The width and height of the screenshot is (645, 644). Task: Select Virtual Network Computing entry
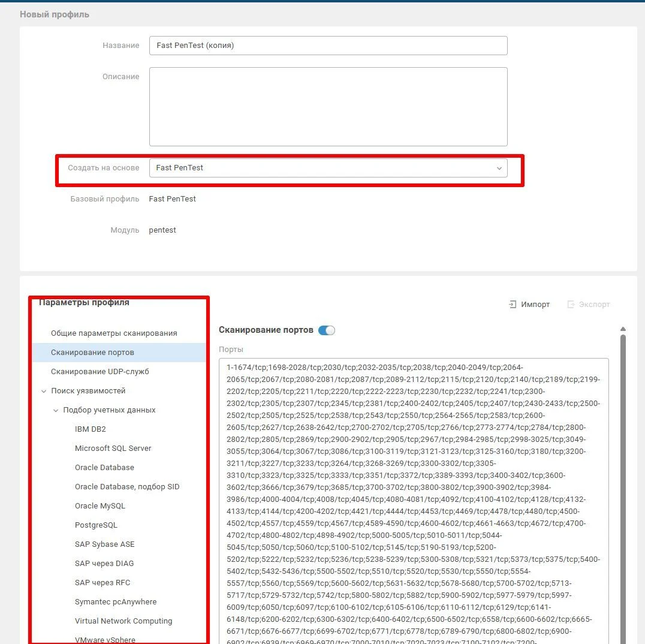tap(123, 621)
